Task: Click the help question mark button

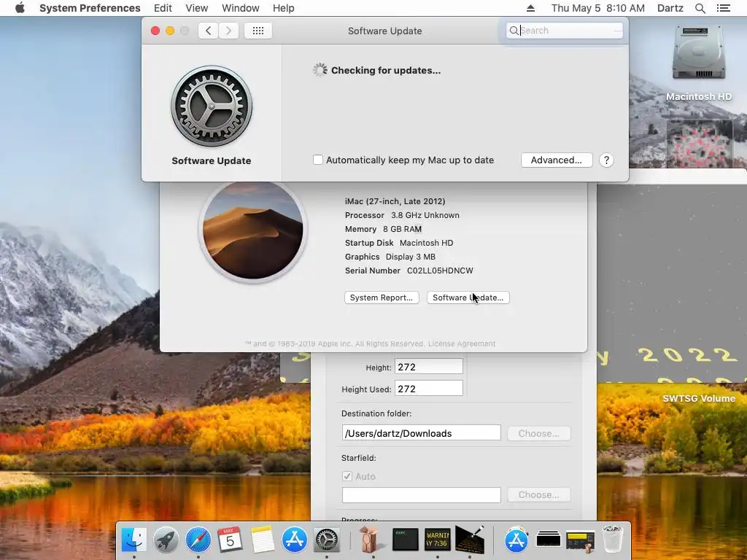Action: pyautogui.click(x=606, y=160)
